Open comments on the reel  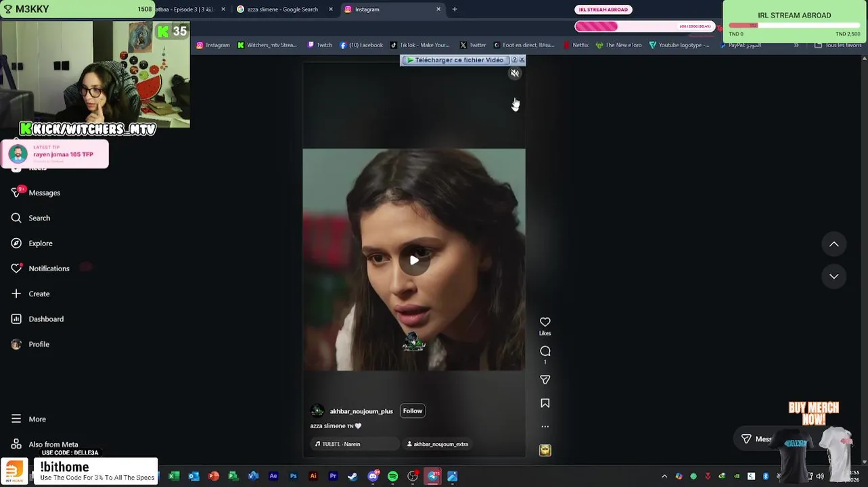[x=545, y=351]
